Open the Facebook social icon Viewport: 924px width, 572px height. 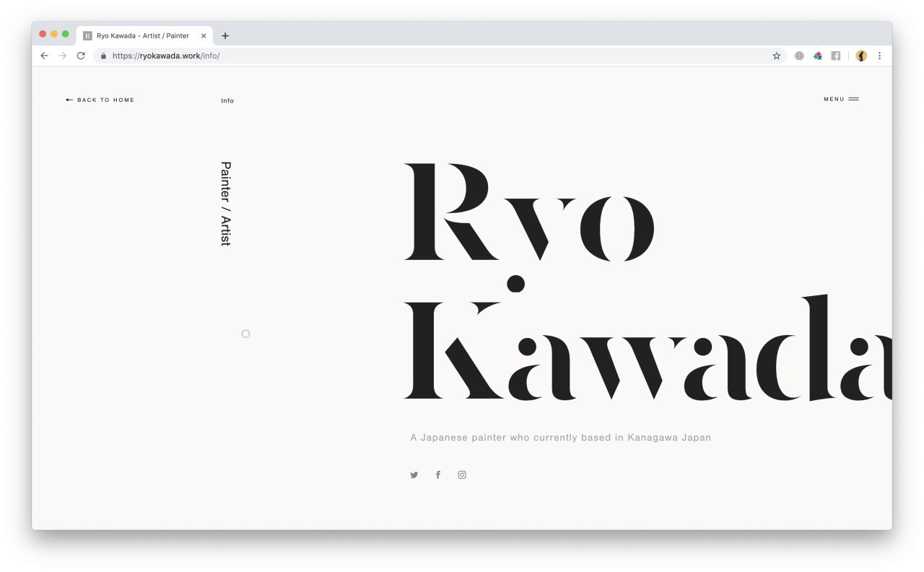(x=437, y=474)
